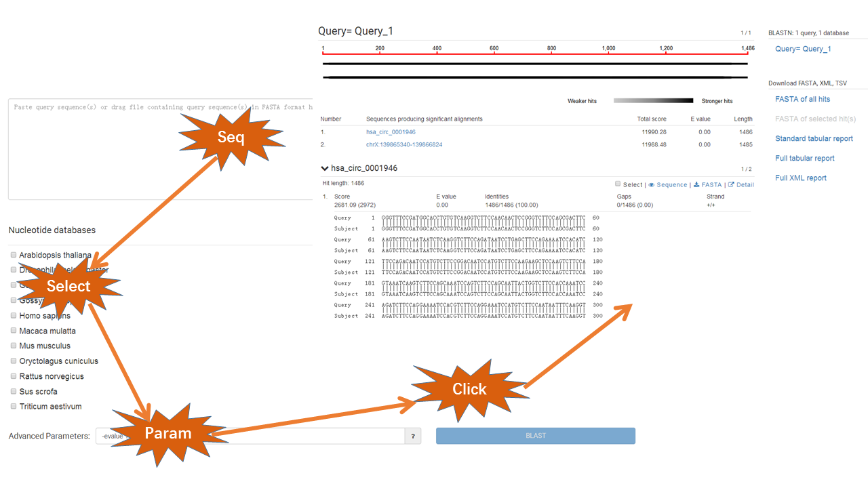Select the Triticum aestivum database

(14, 407)
